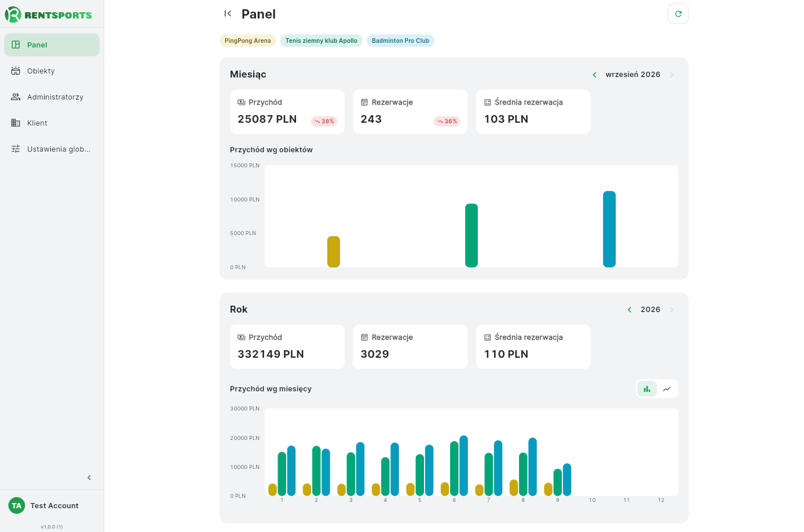Open the Test Account profile
Screen dimensions: 804x532
coord(52,505)
